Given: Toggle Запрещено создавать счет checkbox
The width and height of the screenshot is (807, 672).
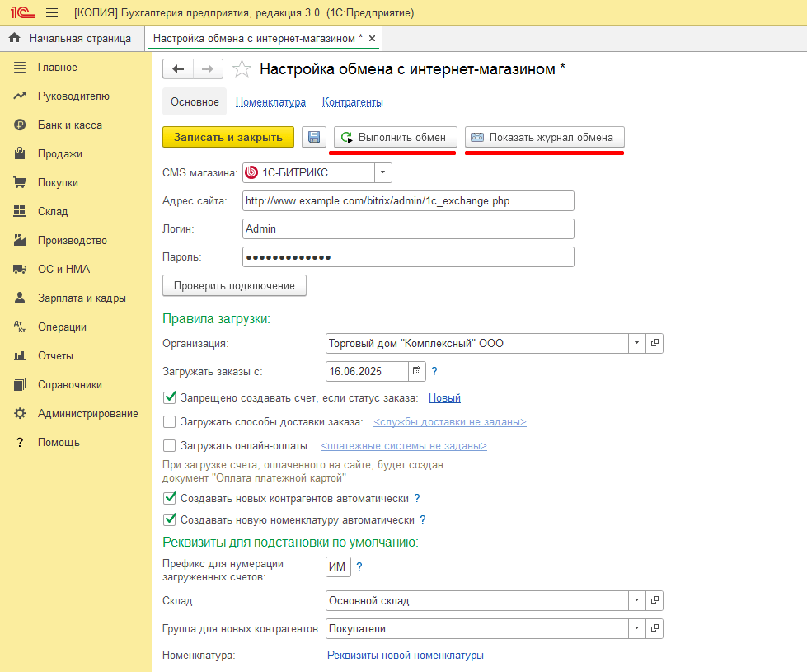Looking at the screenshot, I should coord(169,397).
